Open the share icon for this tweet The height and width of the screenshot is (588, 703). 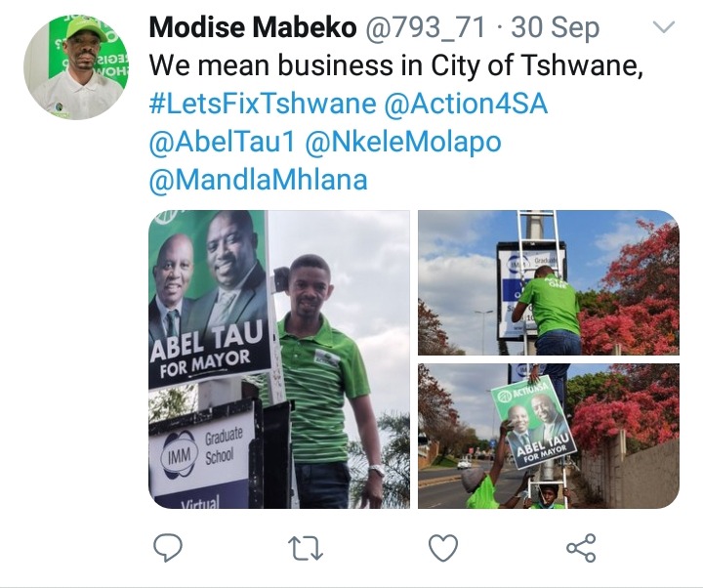pos(582,548)
